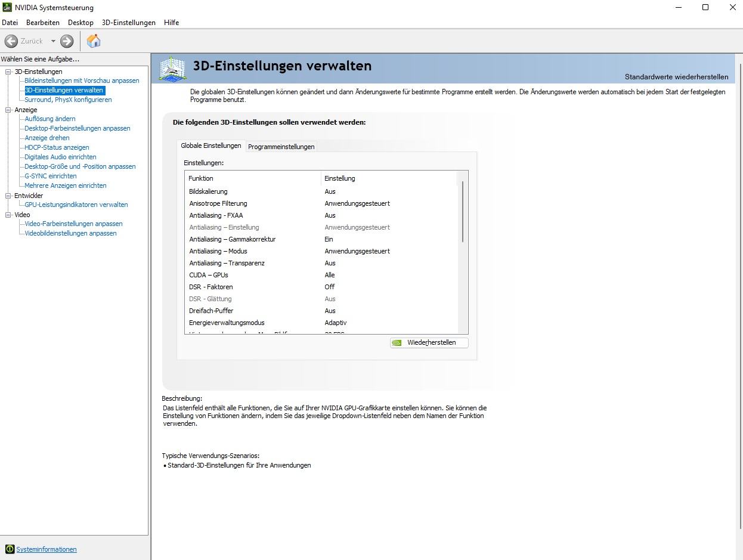Open the Systeminformationen link

click(47, 549)
